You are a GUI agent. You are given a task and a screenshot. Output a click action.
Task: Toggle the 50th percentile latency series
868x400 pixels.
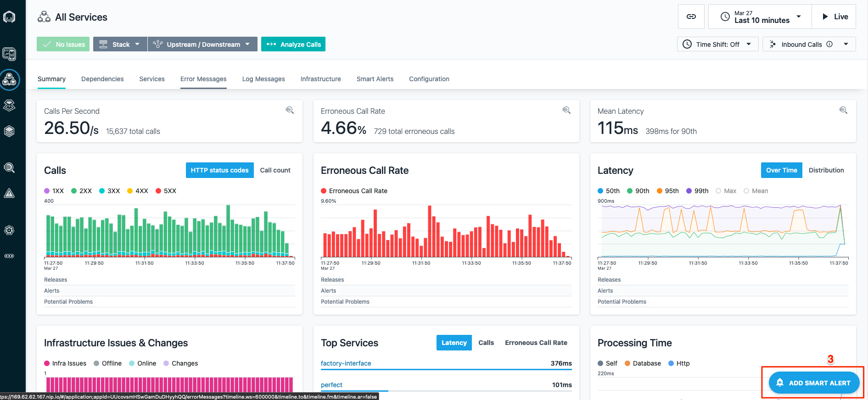tap(609, 191)
